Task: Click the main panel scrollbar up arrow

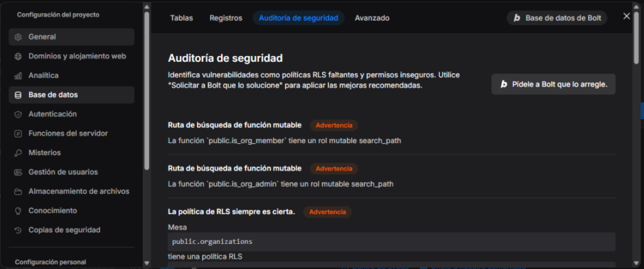Action: tap(636, 6)
